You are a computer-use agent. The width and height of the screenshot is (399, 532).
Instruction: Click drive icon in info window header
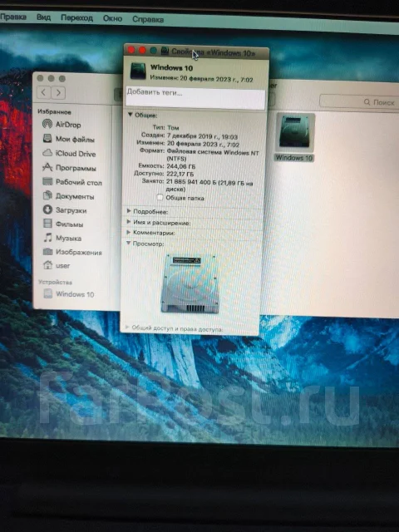point(138,71)
